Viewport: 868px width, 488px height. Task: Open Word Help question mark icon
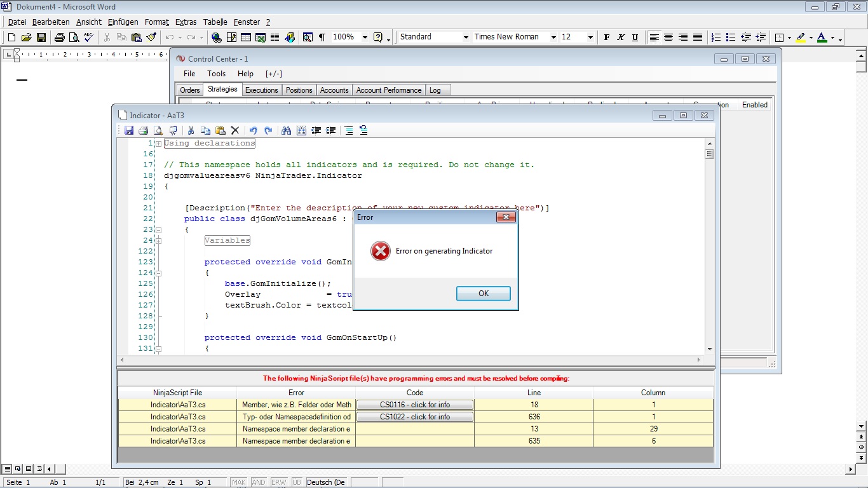(x=378, y=37)
